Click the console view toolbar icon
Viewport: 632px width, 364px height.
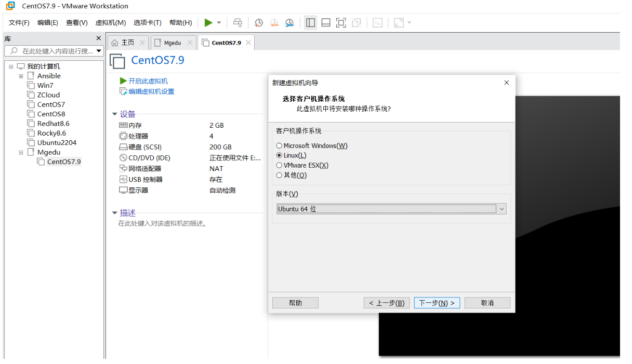tap(378, 22)
